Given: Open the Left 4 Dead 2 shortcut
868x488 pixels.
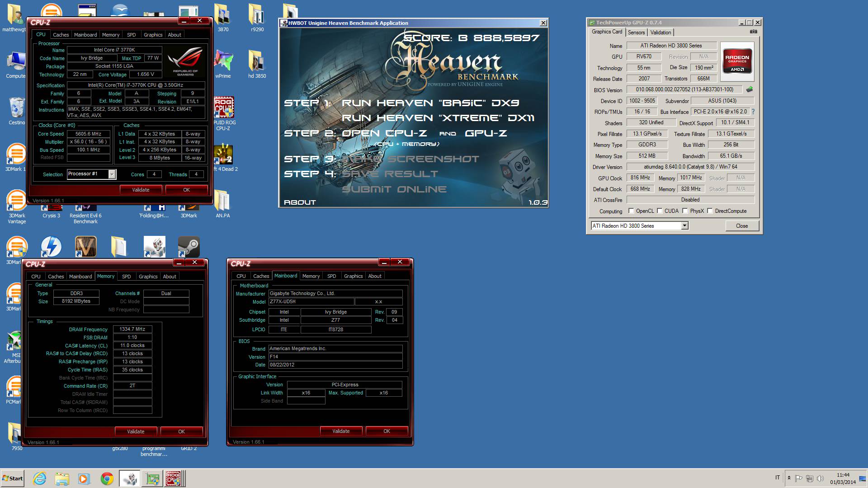Looking at the screenshot, I should click(225, 158).
